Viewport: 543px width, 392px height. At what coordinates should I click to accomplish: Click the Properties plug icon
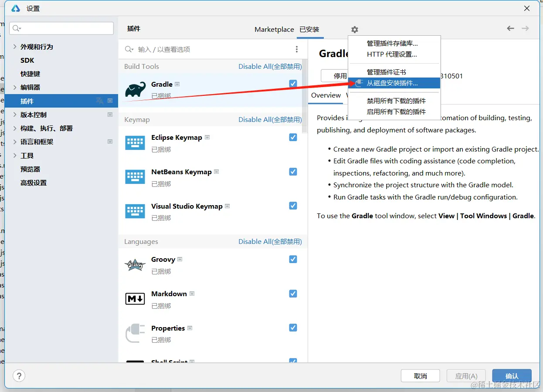[135, 333]
